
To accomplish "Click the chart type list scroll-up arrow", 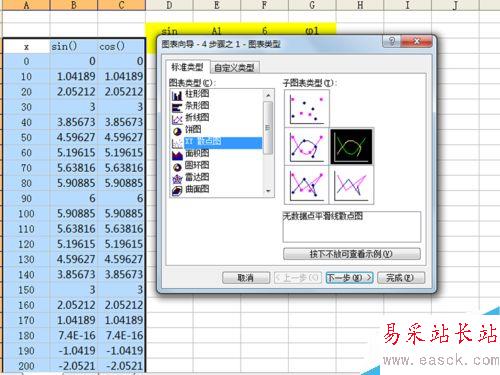I will [x=268, y=96].
